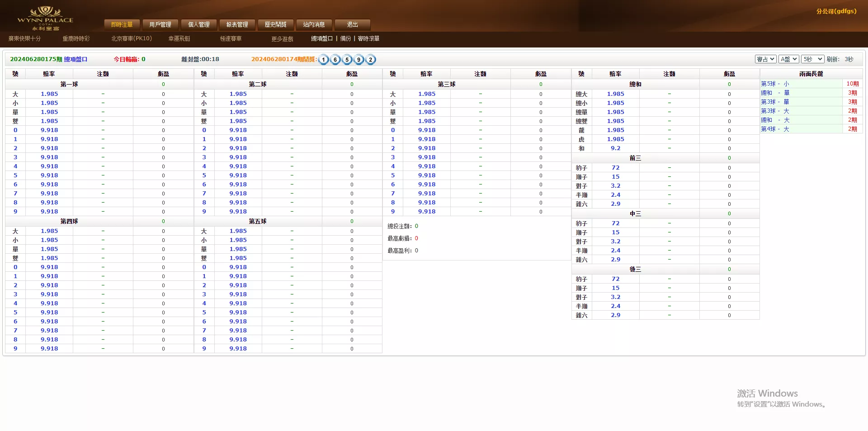
Task: Switch to 幸運飛艇 game tab
Action: (x=179, y=38)
